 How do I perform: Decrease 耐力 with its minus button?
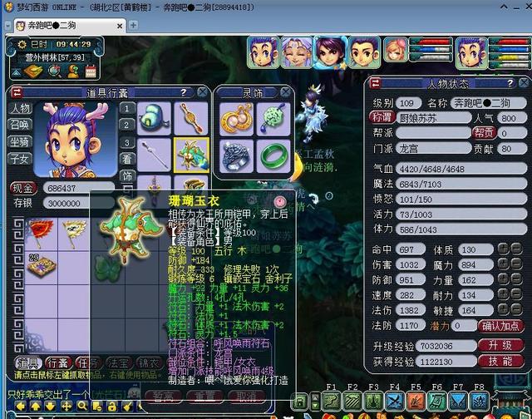click(x=516, y=294)
